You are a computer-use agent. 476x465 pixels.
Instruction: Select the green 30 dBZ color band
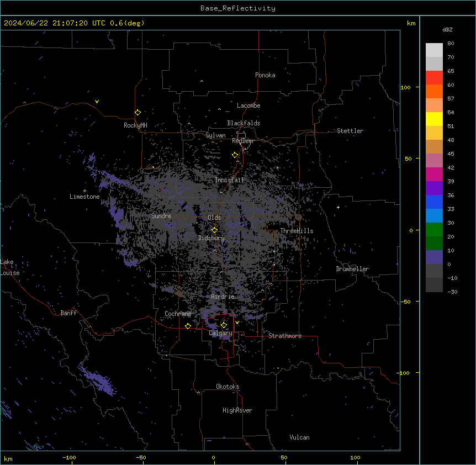pyautogui.click(x=434, y=230)
